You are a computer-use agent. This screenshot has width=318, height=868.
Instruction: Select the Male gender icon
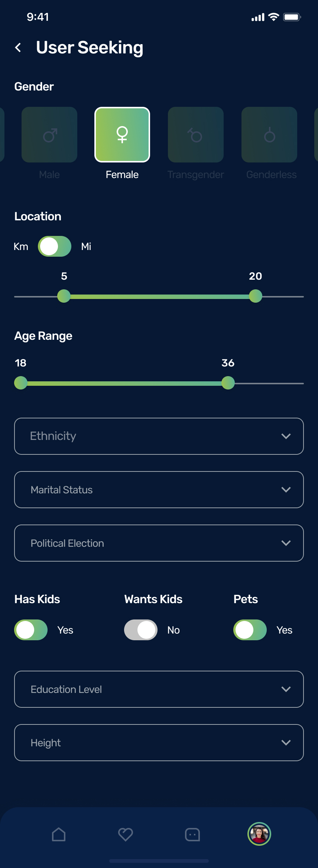[x=49, y=135]
